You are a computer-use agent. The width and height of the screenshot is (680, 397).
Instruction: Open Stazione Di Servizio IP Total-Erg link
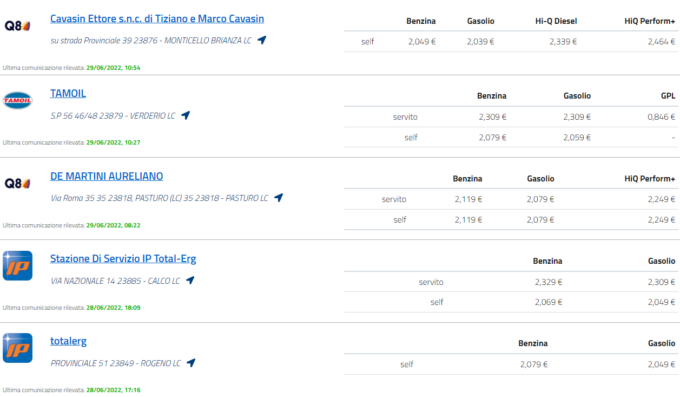(123, 259)
